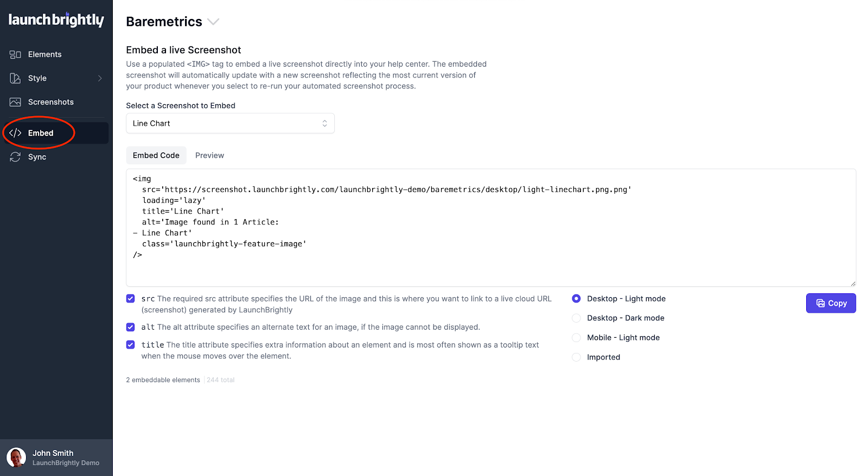Open the Style section via its icon
The image size is (868, 476).
click(16, 78)
